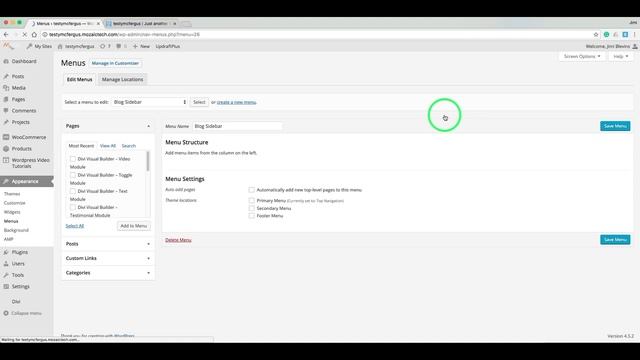The height and width of the screenshot is (360, 640).
Task: Open the comments bubble in admin bar
Action: 121,46
